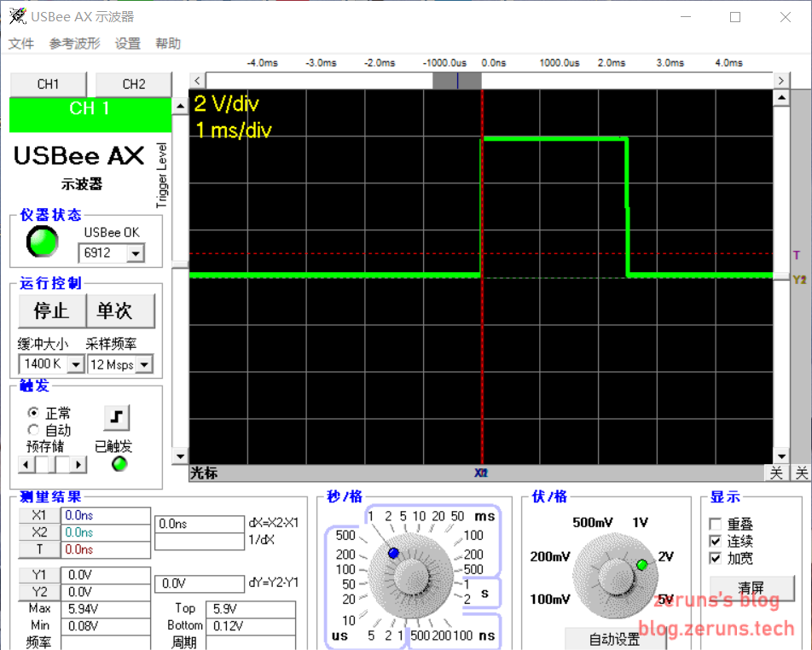Viewport: 812px width, 650px height.
Task: Click the green triggered status light
Action: (119, 463)
